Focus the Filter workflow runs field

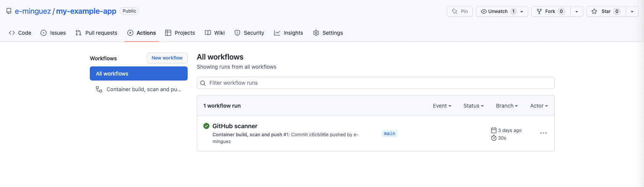376,83
